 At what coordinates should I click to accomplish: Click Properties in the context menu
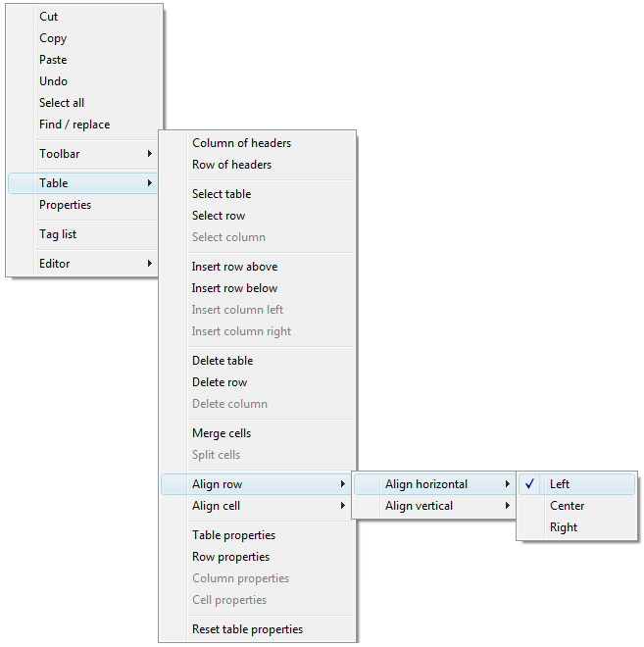83,205
